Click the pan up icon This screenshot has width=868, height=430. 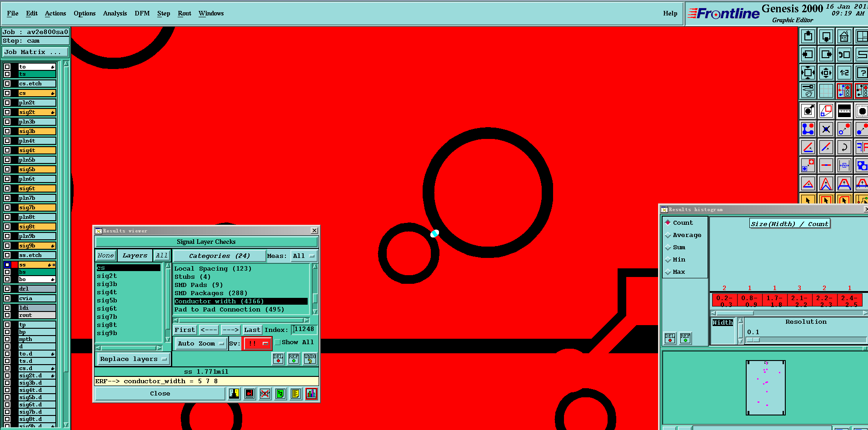(808, 36)
